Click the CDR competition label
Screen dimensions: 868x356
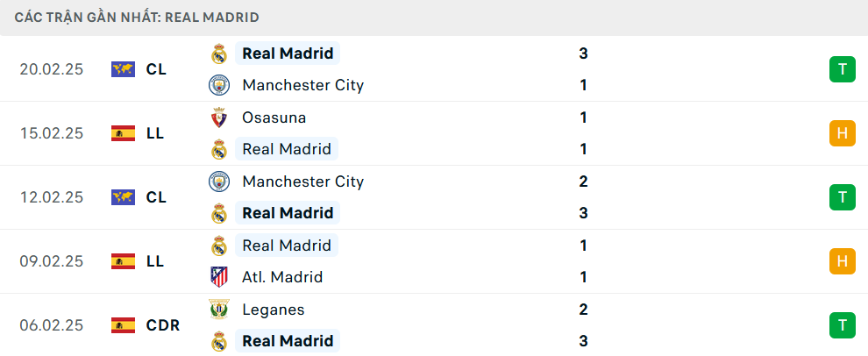163,325
